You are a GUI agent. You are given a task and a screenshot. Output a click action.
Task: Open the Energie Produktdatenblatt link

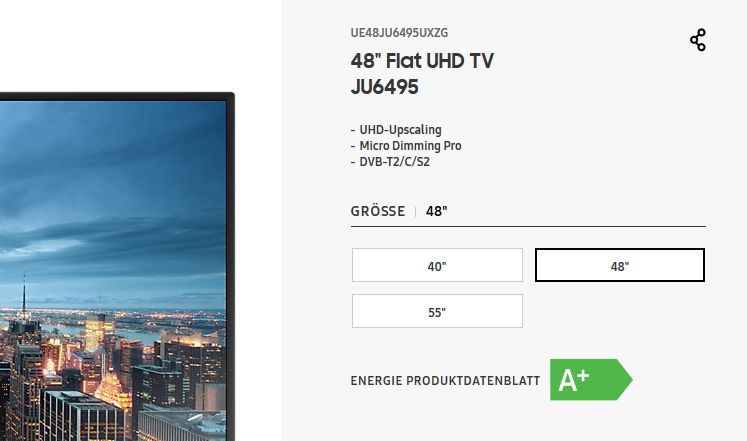[445, 381]
